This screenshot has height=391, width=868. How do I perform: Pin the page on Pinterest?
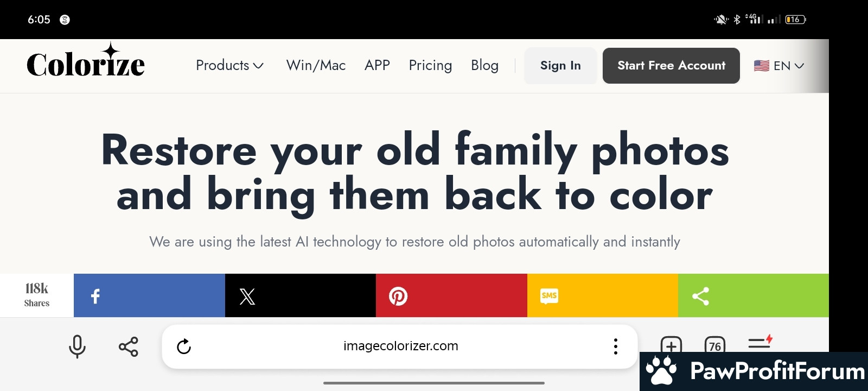(x=451, y=295)
